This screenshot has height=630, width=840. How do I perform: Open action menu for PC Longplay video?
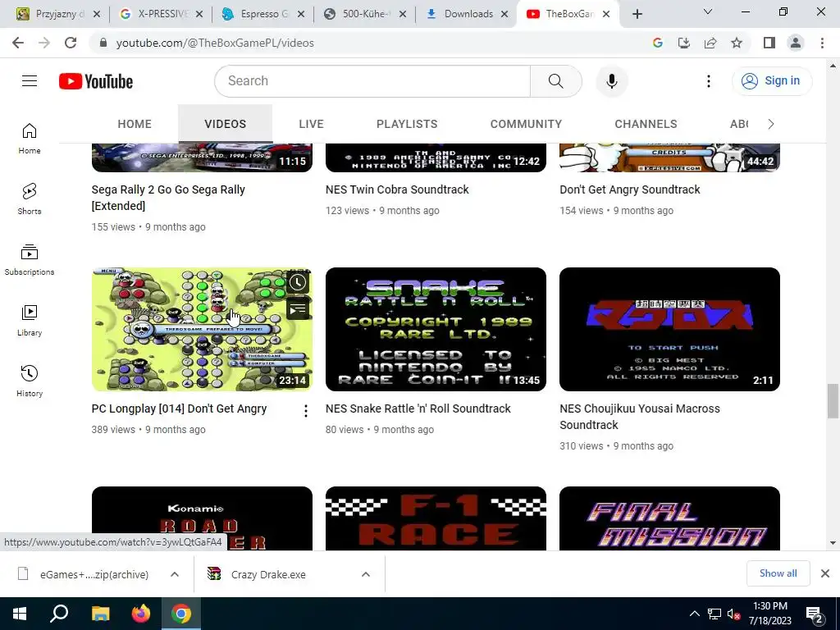pos(305,411)
